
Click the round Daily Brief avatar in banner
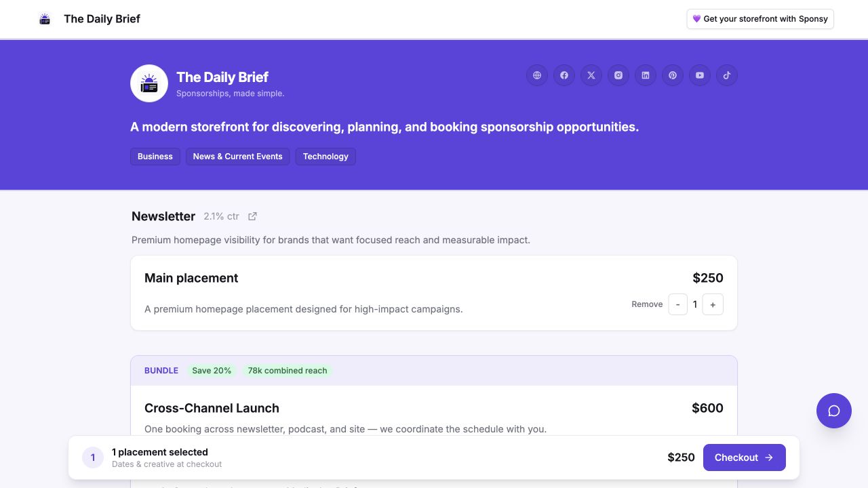click(x=149, y=83)
